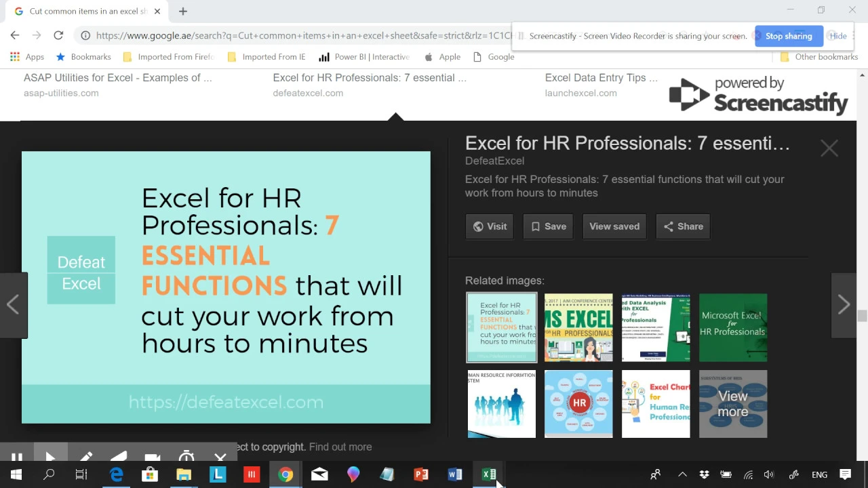Select the Excel Charts for Human Resources thumbnail
The width and height of the screenshot is (868, 488).
[656, 404]
